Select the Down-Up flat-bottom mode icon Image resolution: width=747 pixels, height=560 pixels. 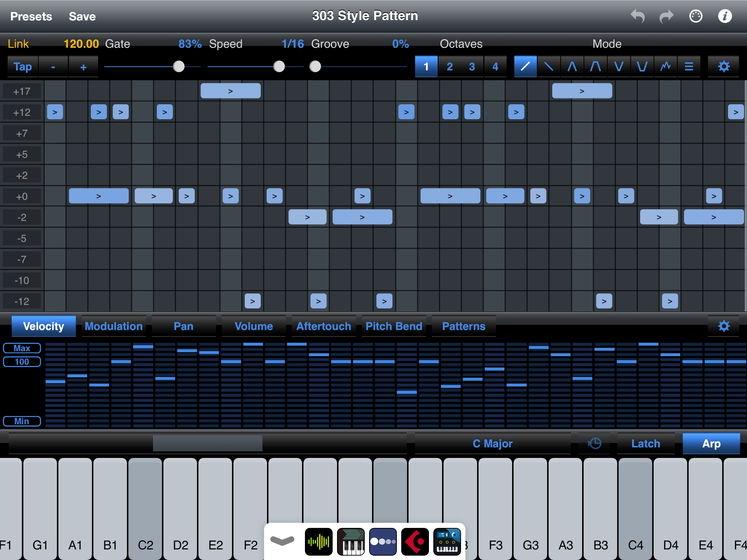[x=642, y=66]
